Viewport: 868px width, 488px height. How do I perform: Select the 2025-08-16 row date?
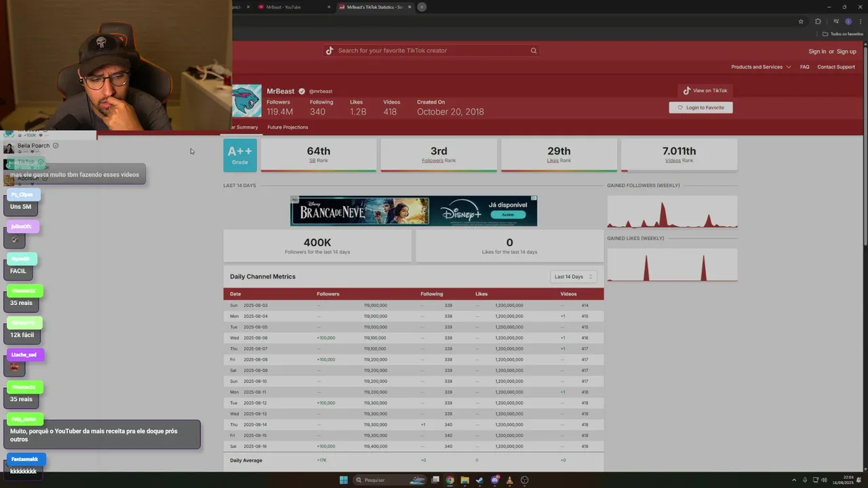pyautogui.click(x=256, y=447)
